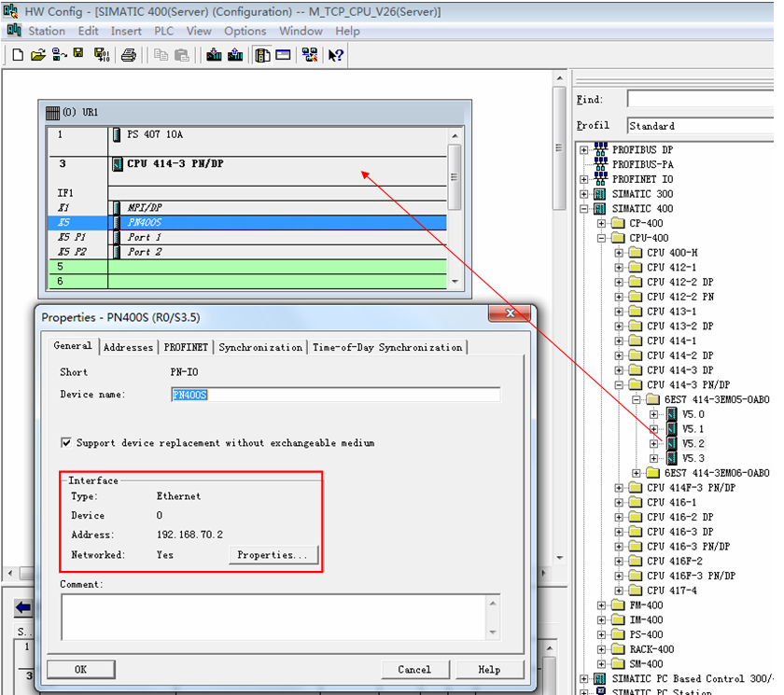784x695 pixels.
Task: Switch to the Addresses tab
Action: pos(128,347)
